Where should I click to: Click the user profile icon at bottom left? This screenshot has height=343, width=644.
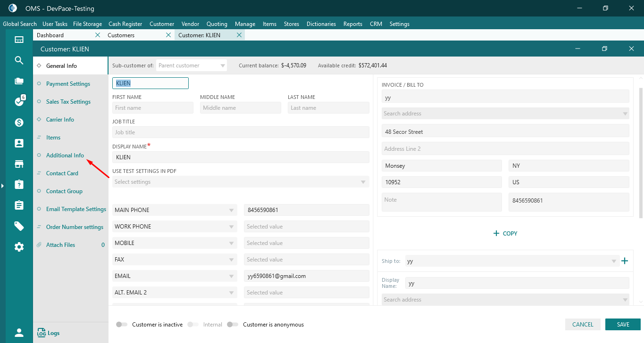click(19, 333)
